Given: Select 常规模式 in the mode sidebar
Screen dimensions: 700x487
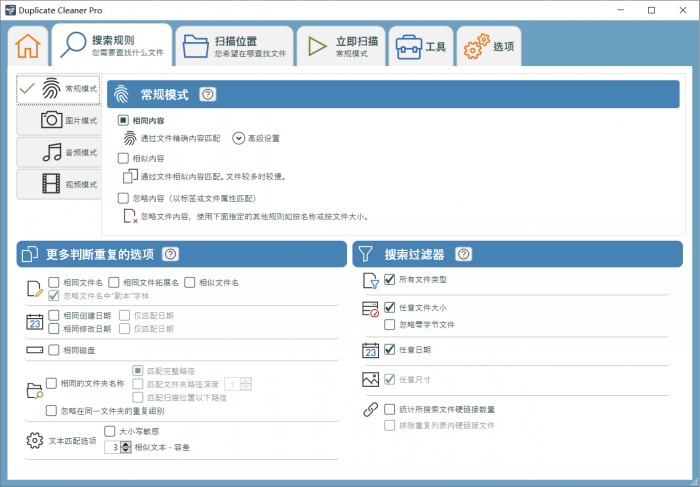Looking at the screenshot, I should [x=59, y=89].
